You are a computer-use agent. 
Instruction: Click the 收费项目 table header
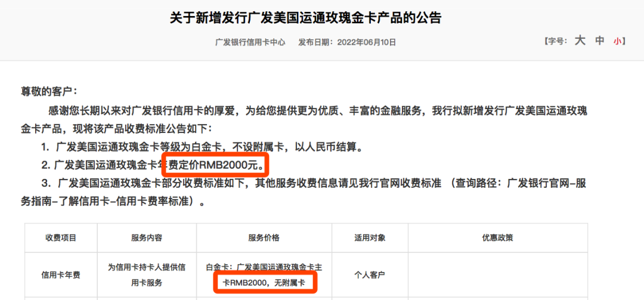coord(61,238)
